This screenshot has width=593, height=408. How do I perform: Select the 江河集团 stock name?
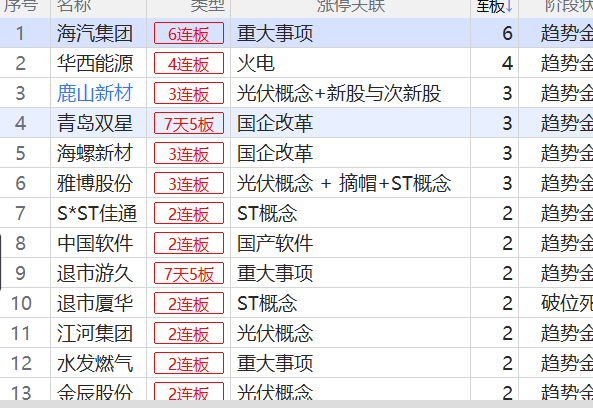point(95,334)
